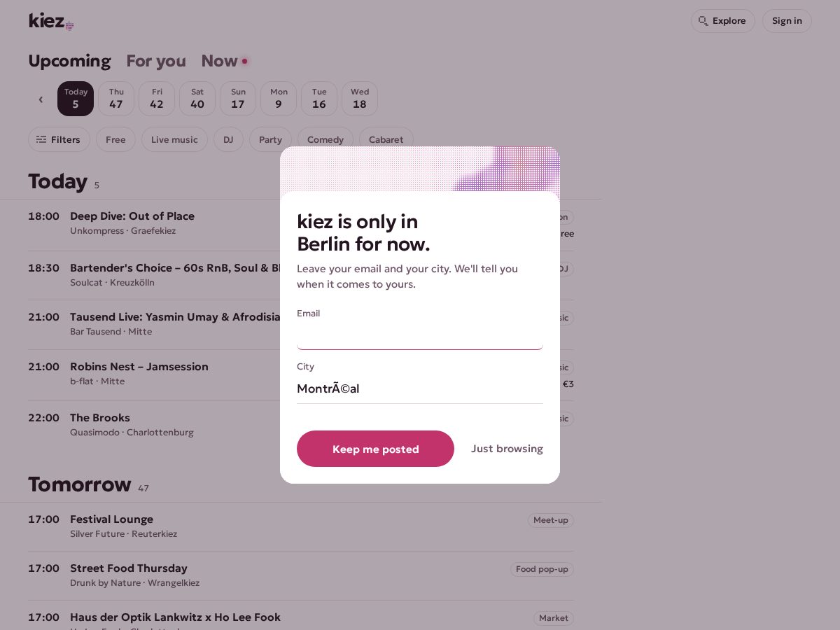This screenshot has height=630, width=840.
Task: Open Haus der Optik Lankwitz event
Action: tap(175, 617)
